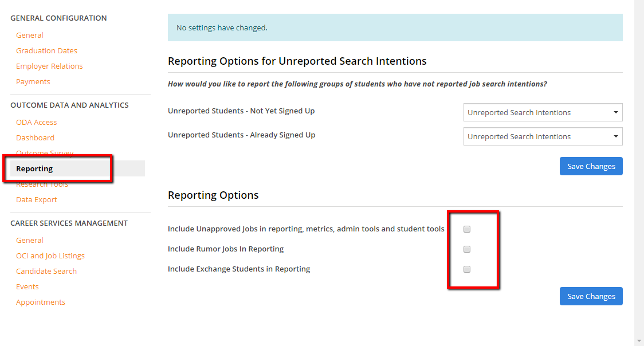Select Reporting in the sidebar
Viewport: 644px width, 346px height.
click(x=34, y=169)
